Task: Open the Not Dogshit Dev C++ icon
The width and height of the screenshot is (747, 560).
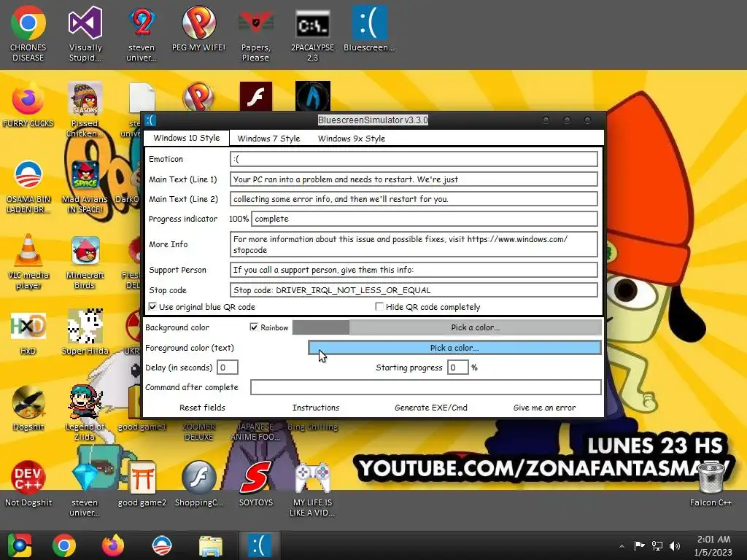Action: (x=28, y=484)
